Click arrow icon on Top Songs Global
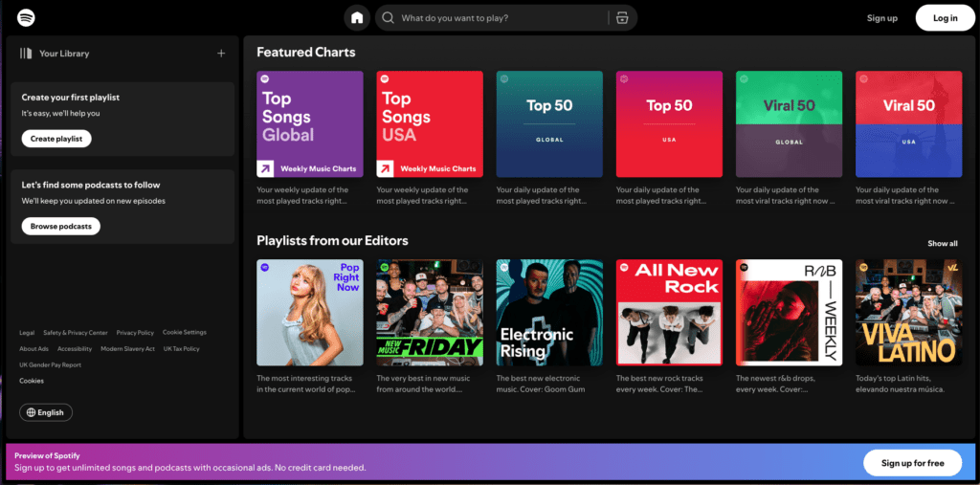The height and width of the screenshot is (485, 980). [x=265, y=168]
